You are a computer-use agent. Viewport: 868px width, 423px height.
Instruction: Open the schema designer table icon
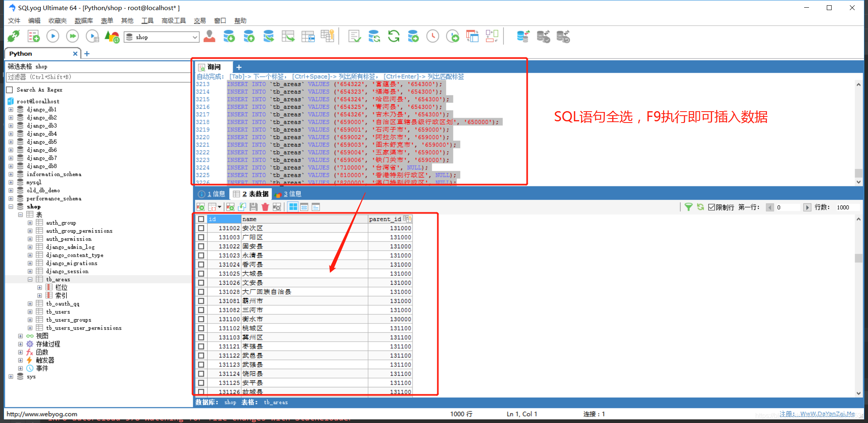point(308,37)
